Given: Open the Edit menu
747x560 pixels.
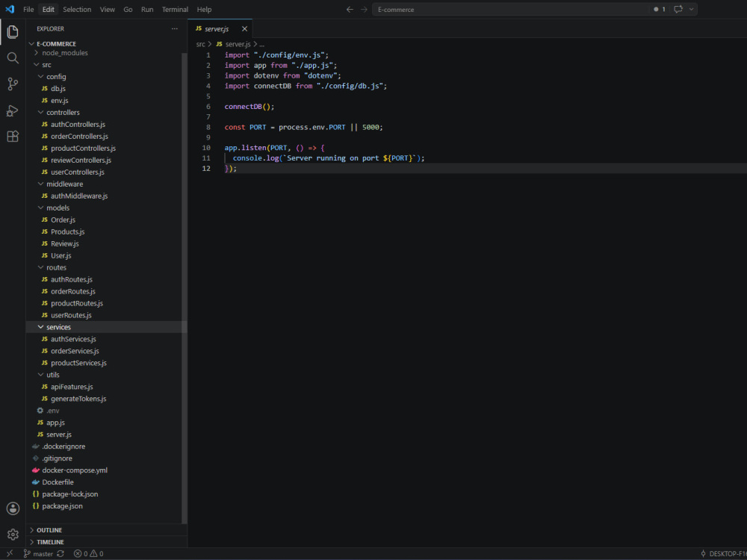Looking at the screenshot, I should (x=48, y=9).
